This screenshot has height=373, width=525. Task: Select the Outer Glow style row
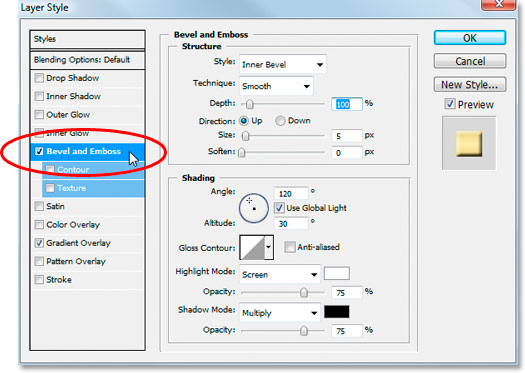[87, 115]
